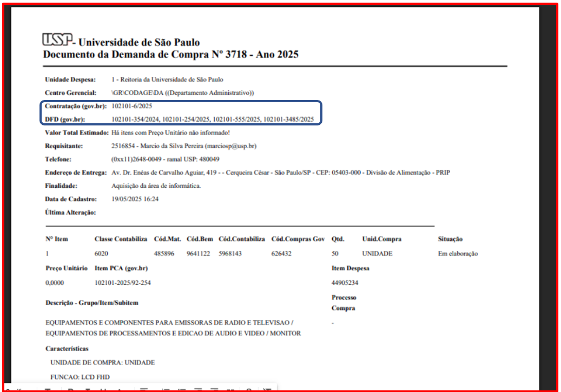Select PCA item "102101-2025/92-254"
This screenshot has width=561, height=392.
pos(123,283)
